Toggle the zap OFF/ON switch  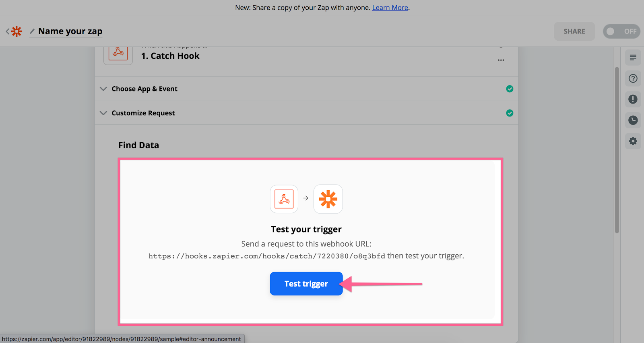pyautogui.click(x=621, y=31)
